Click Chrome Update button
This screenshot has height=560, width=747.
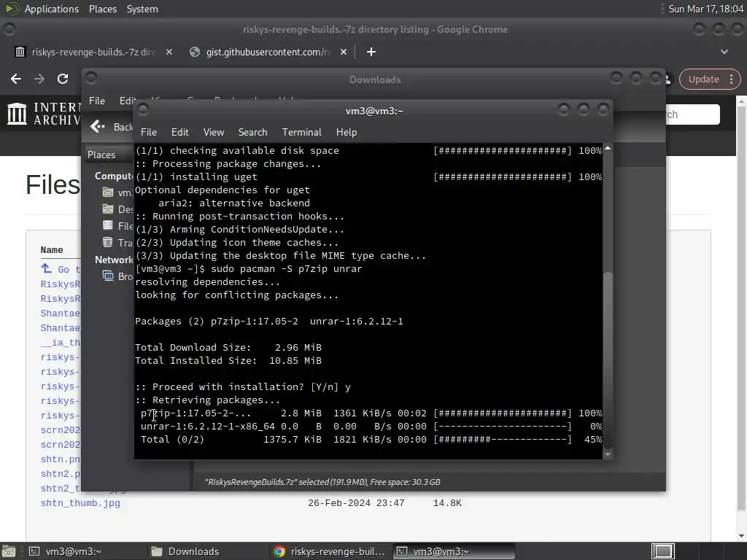coord(704,79)
